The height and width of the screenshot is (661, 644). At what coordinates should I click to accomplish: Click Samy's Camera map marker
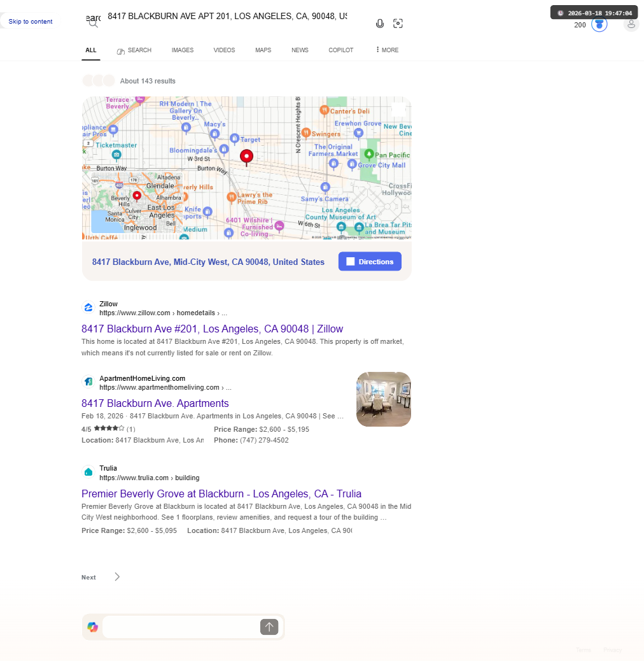(x=325, y=187)
